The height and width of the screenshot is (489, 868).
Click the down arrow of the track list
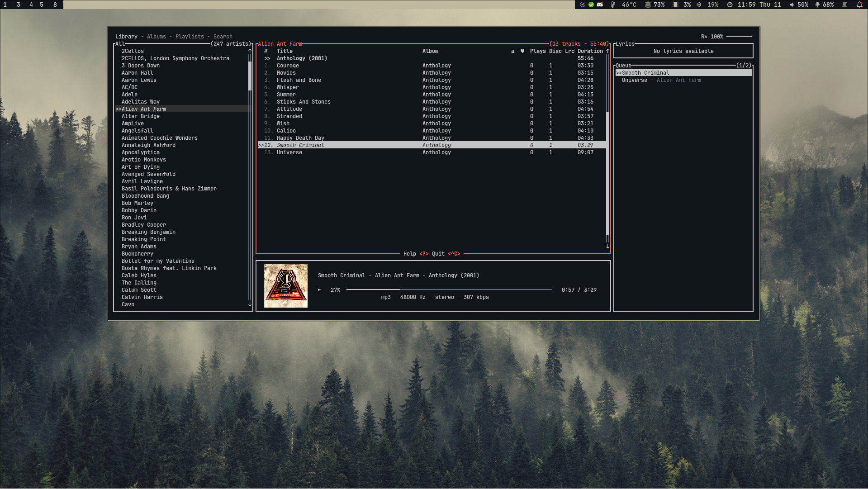coord(607,247)
